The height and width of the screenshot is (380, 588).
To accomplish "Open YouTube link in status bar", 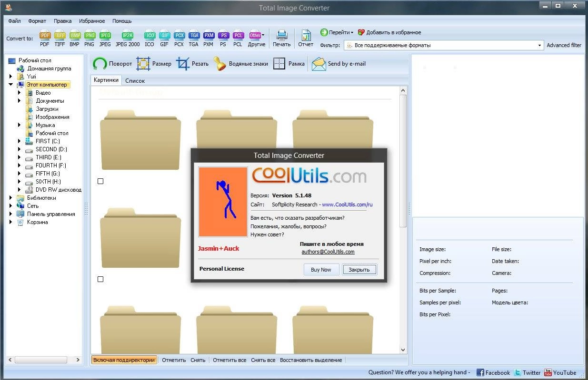I will tap(560, 373).
